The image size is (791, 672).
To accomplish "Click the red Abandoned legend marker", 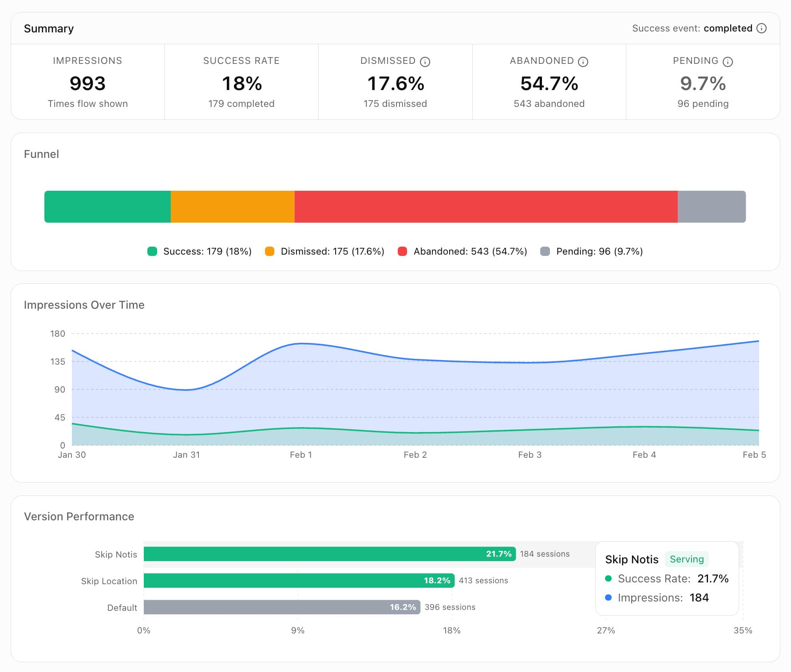I will 403,251.
